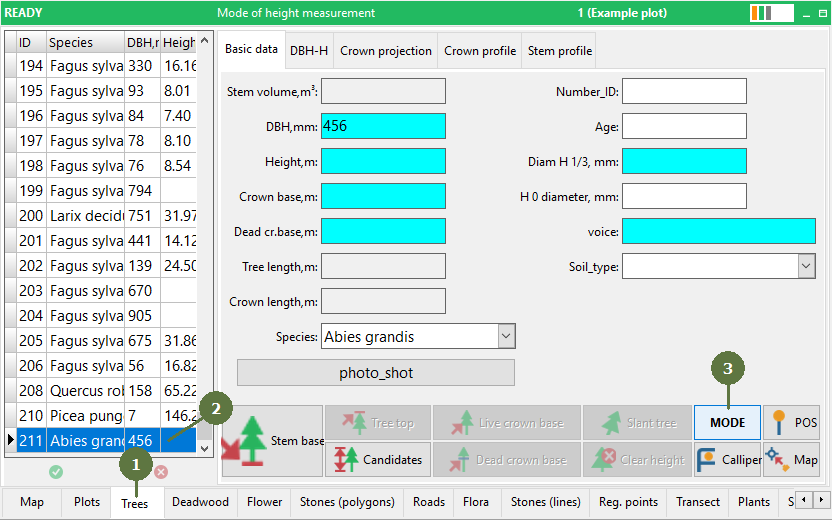832x520 pixels.
Task: Click the Crown base,m input field
Action: pos(383,196)
